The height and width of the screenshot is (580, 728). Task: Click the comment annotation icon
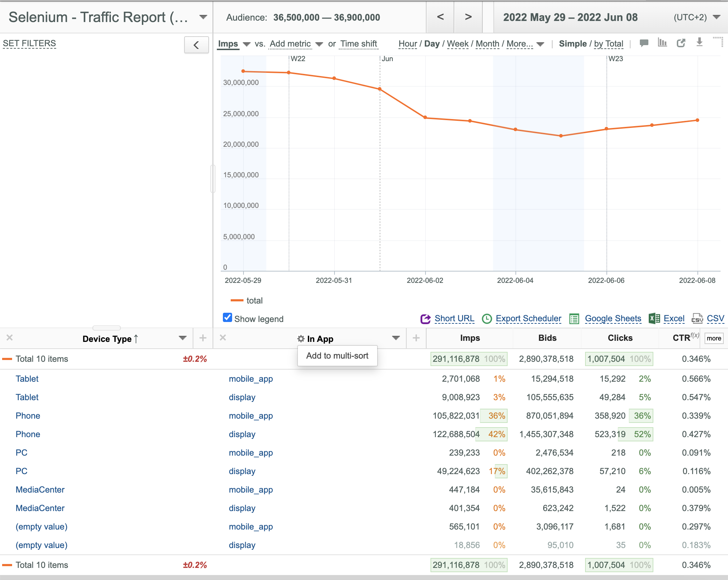(x=644, y=43)
